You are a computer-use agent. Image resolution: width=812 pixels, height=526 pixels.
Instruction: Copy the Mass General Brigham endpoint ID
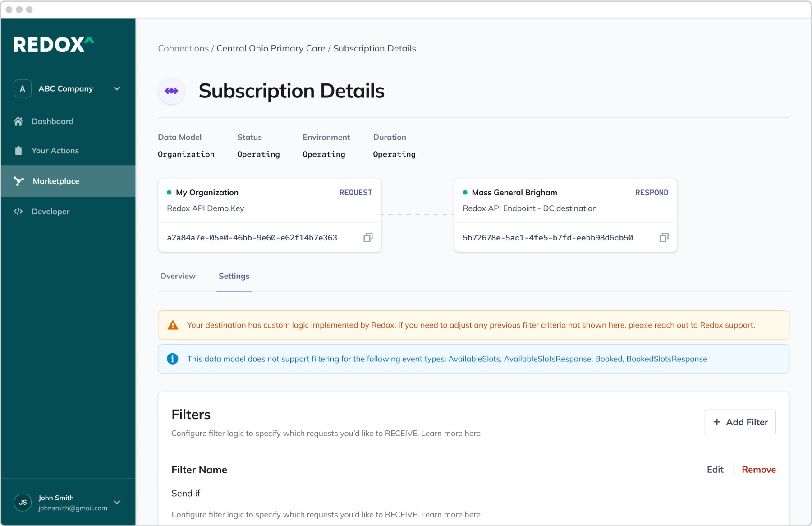664,238
